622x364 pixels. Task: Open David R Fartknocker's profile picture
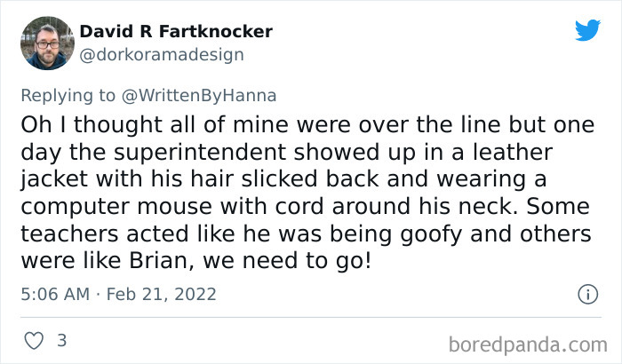(46, 43)
